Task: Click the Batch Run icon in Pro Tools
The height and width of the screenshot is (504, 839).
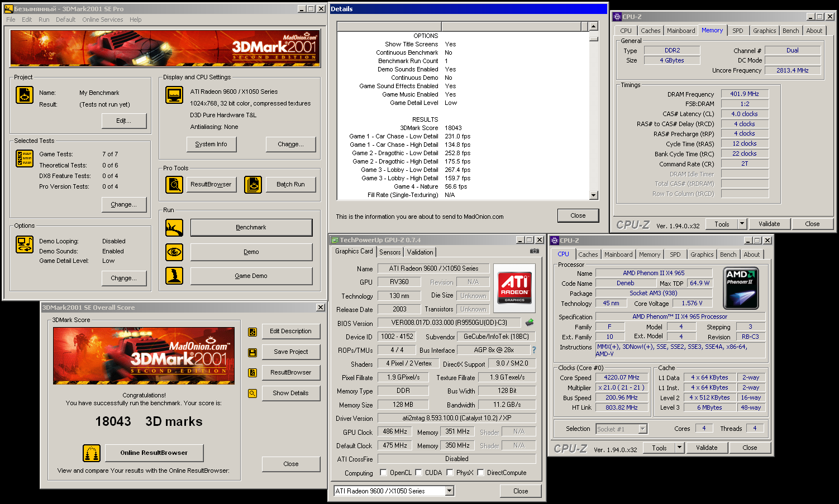Action: click(x=253, y=184)
